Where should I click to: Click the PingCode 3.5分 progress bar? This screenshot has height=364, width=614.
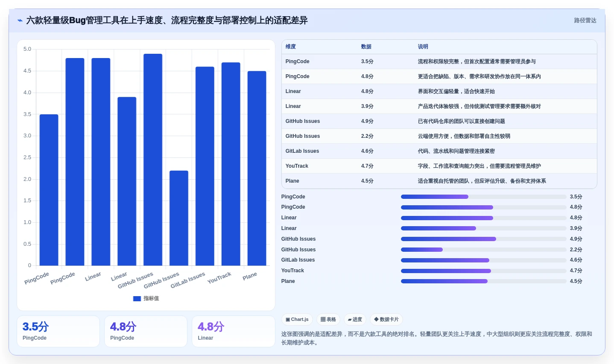(x=484, y=197)
